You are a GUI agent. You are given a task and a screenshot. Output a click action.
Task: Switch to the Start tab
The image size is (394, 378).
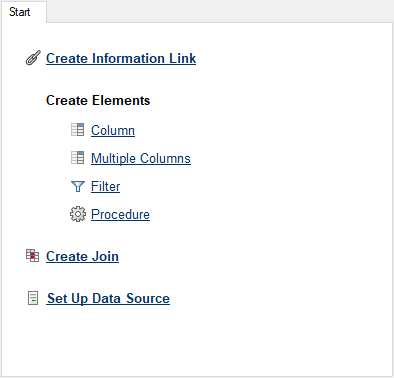click(x=19, y=12)
